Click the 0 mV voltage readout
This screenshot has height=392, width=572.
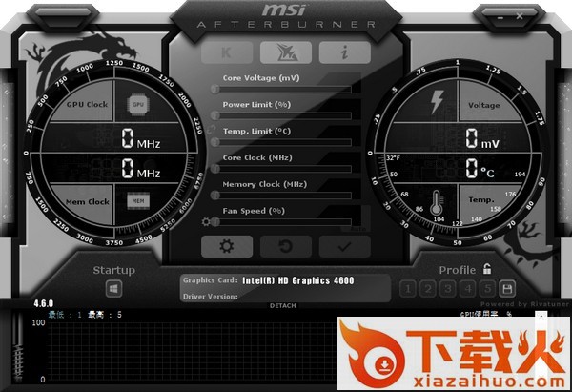pyautogui.click(x=482, y=139)
